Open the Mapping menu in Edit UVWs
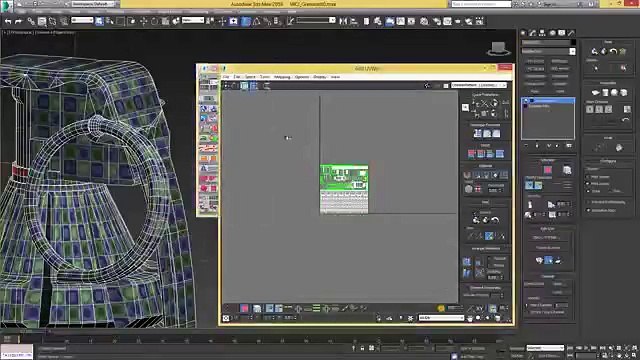 [x=282, y=77]
